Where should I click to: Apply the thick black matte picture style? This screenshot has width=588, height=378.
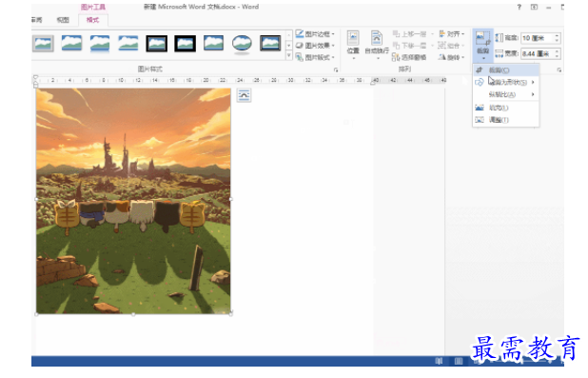185,44
